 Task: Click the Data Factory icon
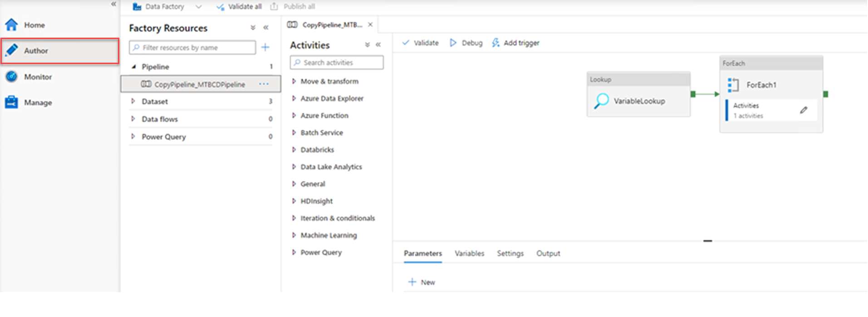point(137,6)
